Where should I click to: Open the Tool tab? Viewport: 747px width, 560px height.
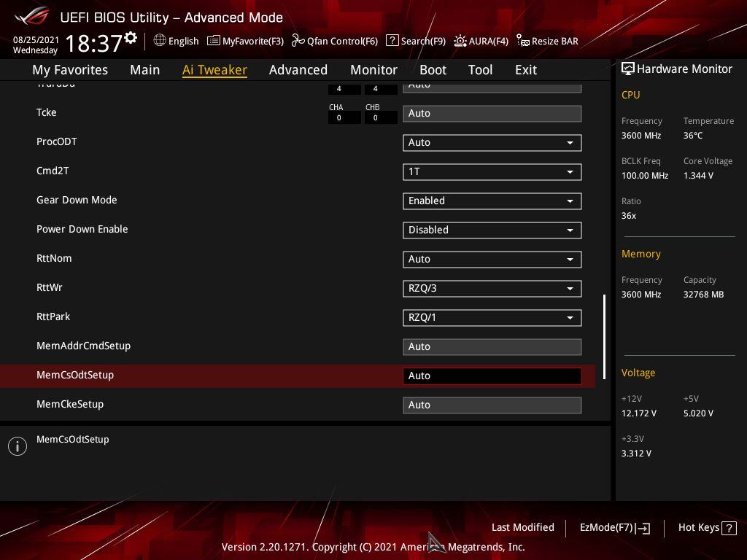480,70
